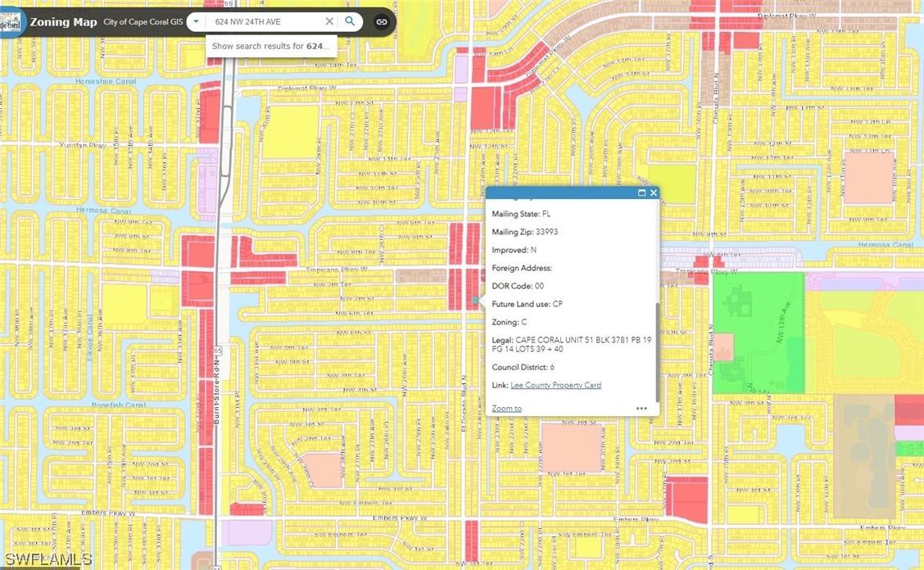The height and width of the screenshot is (570, 924).
Task: Click the City of Cape Coral logo
Action: coord(11,22)
